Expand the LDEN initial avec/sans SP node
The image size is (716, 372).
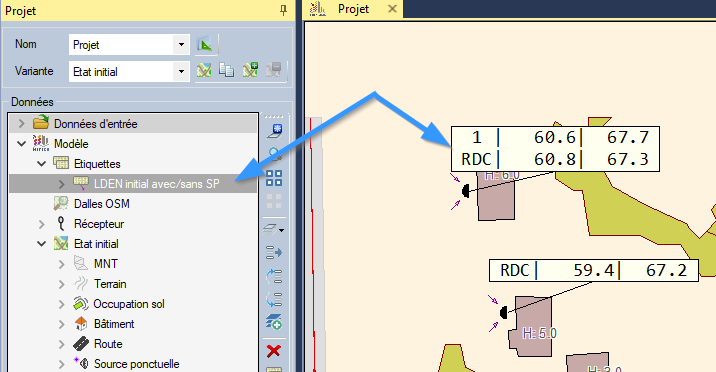pyautogui.click(x=62, y=183)
